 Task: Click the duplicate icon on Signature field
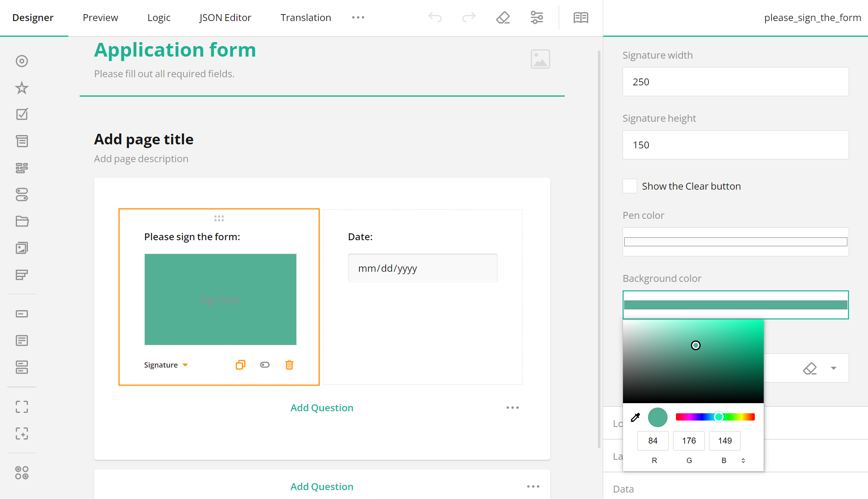click(240, 365)
